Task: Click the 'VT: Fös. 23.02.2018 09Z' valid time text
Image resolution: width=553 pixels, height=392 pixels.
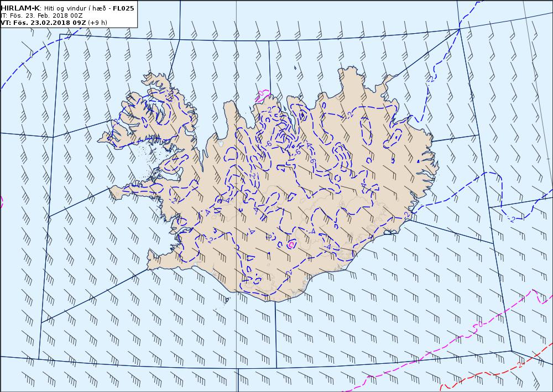Action: click(43, 23)
